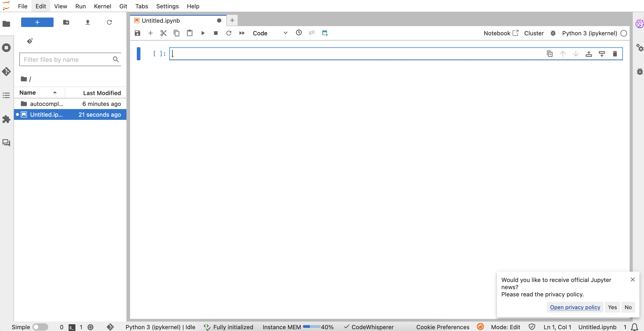
Task: Insert a cell below from cell toolbar
Action: [x=602, y=54]
